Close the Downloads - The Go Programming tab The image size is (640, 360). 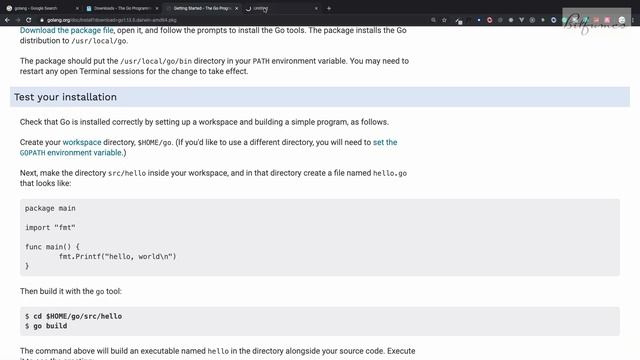(157, 8)
